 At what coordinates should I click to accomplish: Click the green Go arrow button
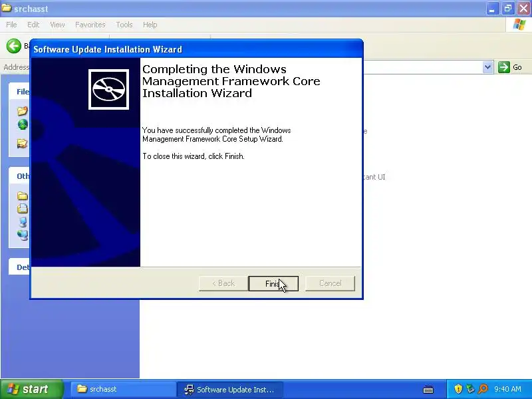[504, 67]
